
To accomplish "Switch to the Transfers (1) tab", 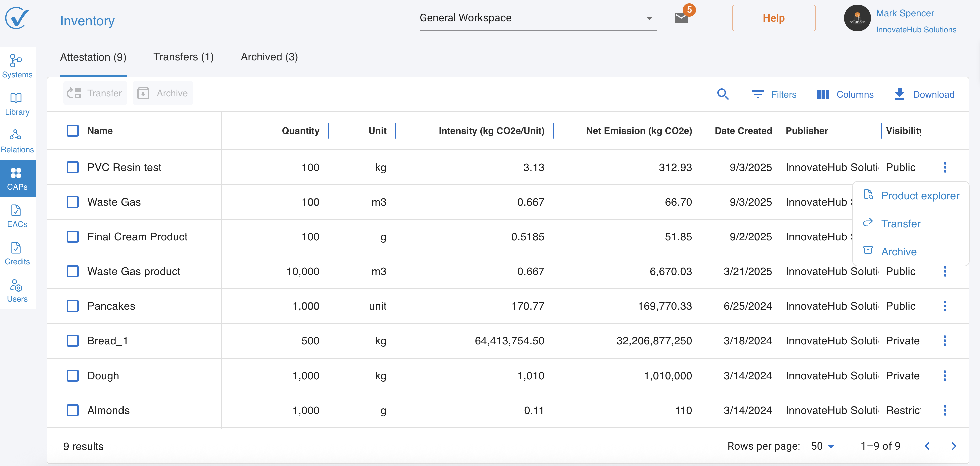I will [183, 57].
